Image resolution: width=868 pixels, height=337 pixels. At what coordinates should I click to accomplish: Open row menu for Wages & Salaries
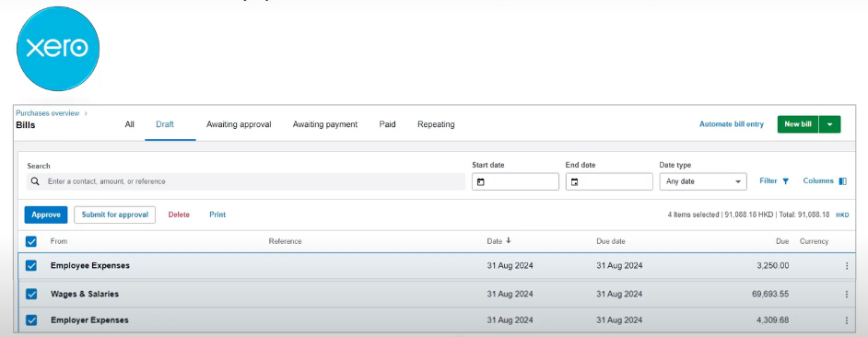[847, 295]
